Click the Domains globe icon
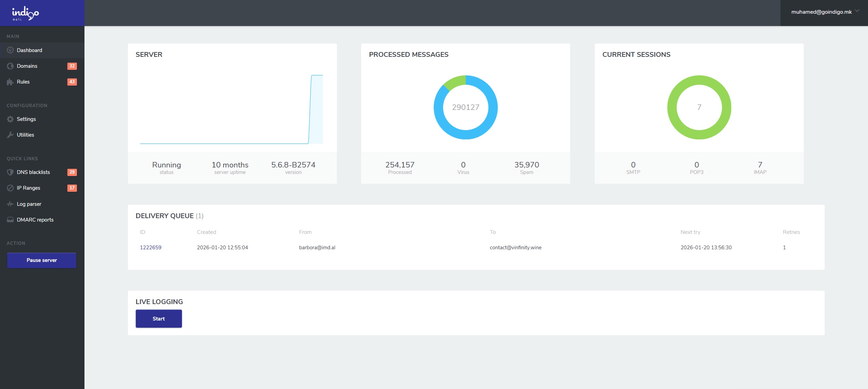Screen dimensions: 868x389 coord(10,66)
